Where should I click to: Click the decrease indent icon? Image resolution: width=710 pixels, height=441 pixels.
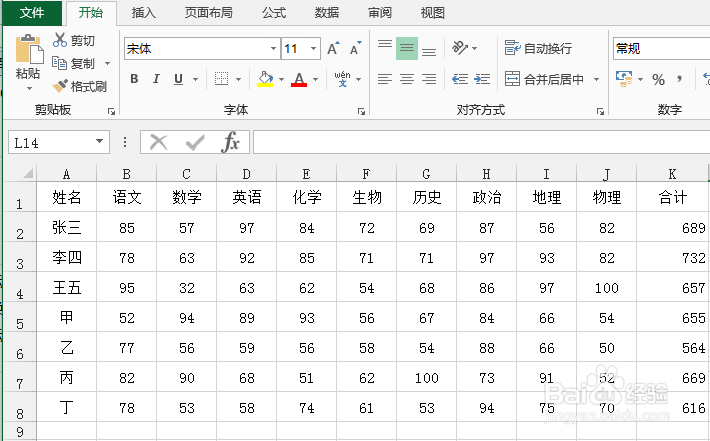(x=460, y=79)
